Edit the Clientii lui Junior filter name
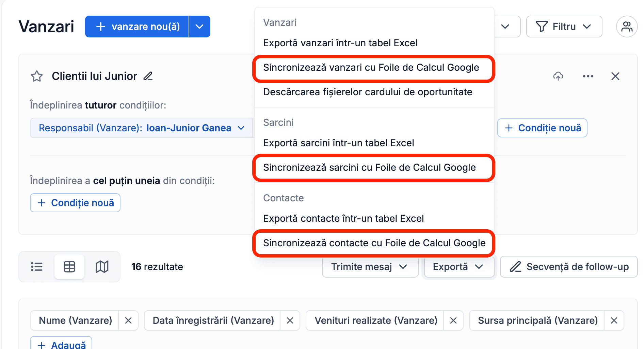 pos(148,76)
